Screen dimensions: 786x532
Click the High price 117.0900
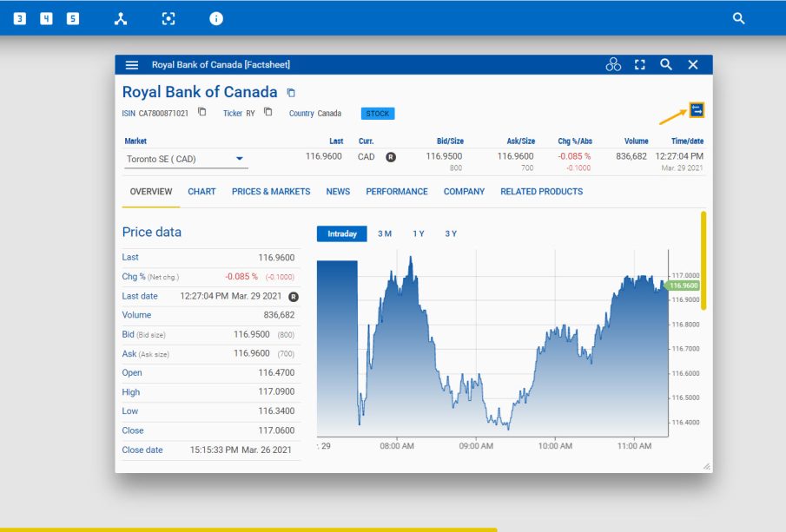point(276,391)
